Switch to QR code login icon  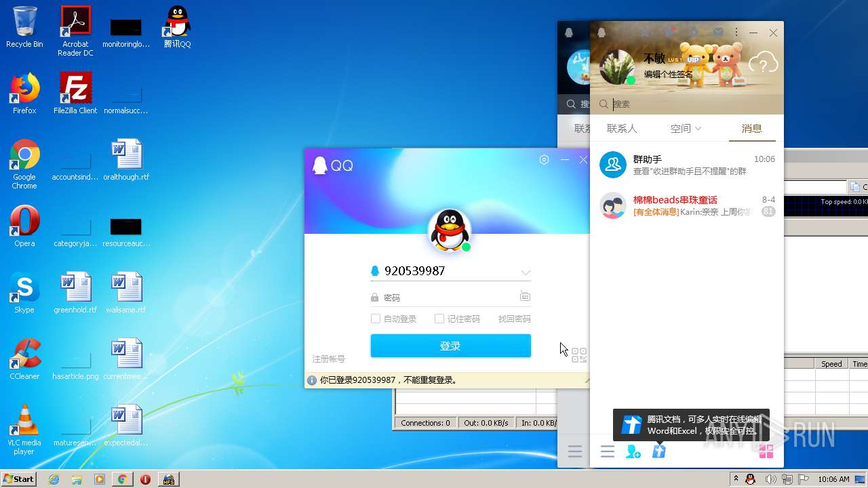[579, 355]
